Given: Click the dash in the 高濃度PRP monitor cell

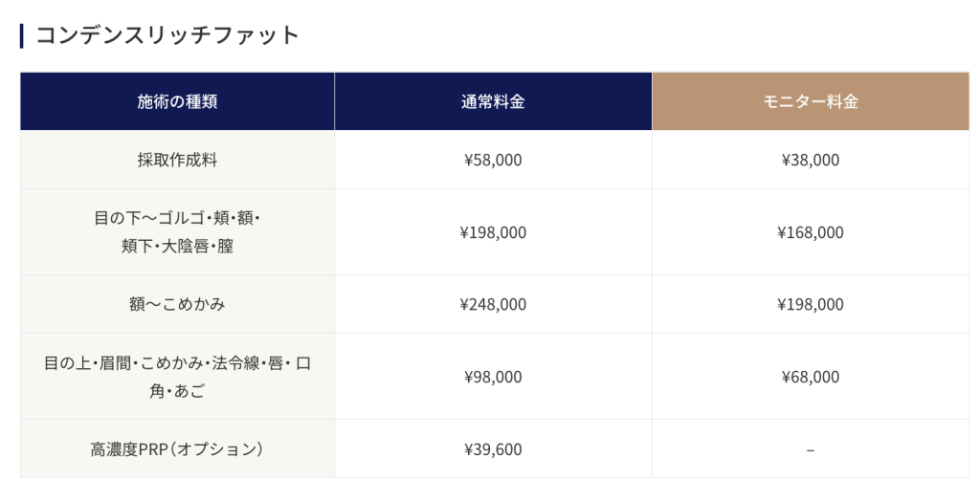Looking at the screenshot, I should pyautogui.click(x=811, y=449).
